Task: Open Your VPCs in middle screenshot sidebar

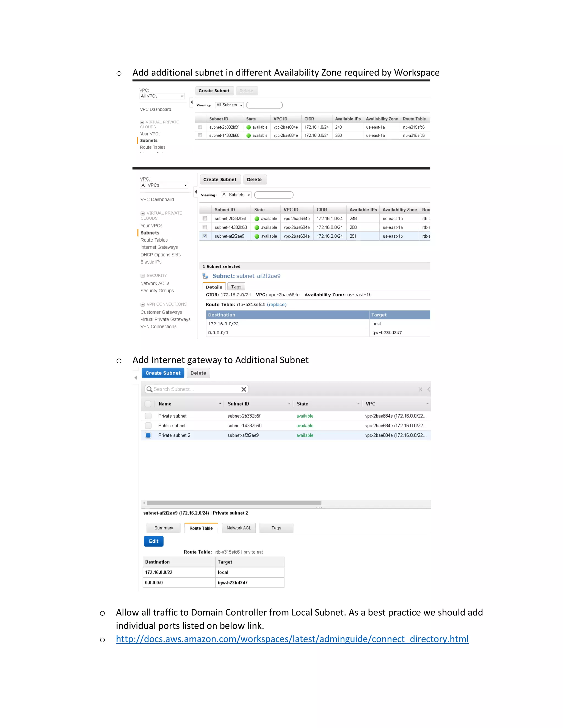Action: coord(151,226)
